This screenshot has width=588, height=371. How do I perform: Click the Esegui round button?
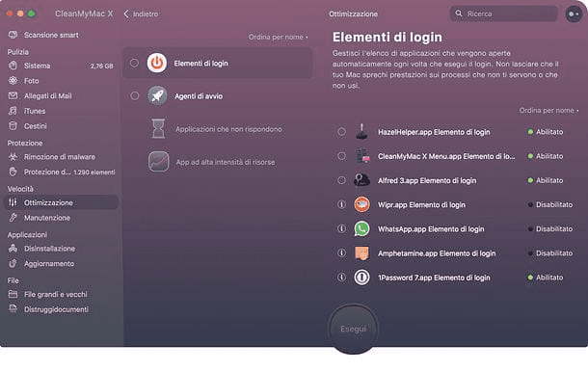click(353, 329)
